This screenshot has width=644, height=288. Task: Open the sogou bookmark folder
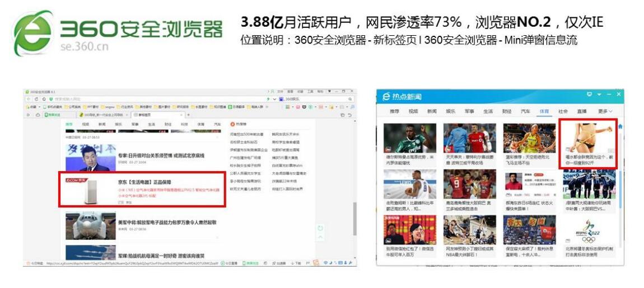tap(109, 107)
